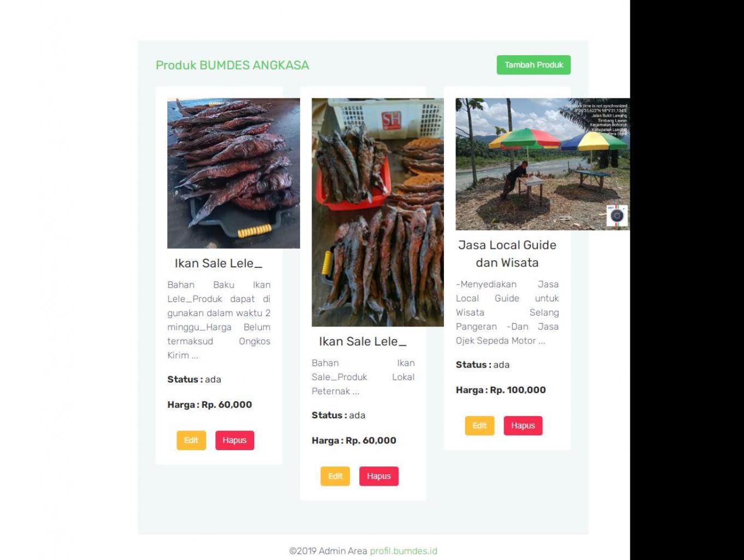Hapus the Ikan Sale Lele described Produk Lokal Peternak
The image size is (744, 560).
[x=378, y=476]
